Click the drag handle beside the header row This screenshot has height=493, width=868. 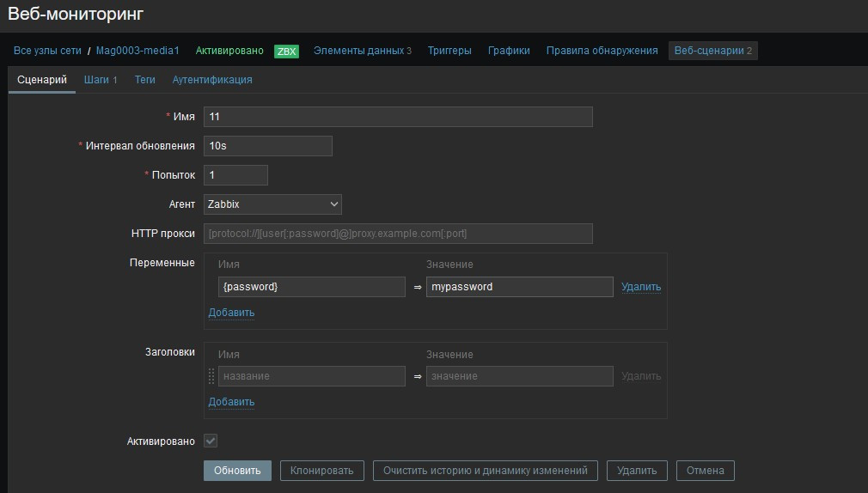pos(211,376)
